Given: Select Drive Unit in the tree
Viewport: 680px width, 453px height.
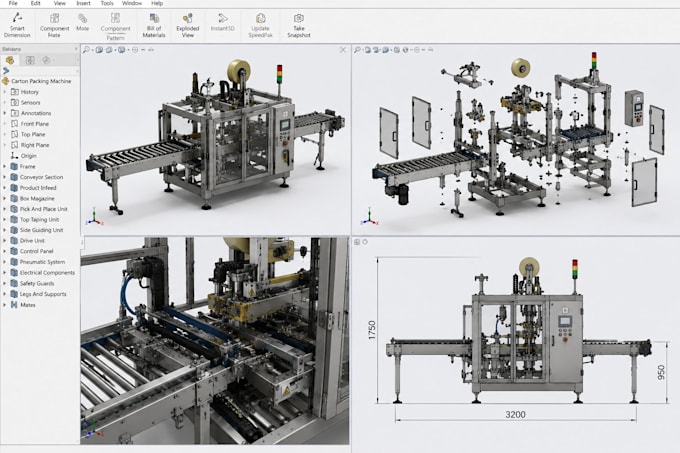Looking at the screenshot, I should click(32, 241).
